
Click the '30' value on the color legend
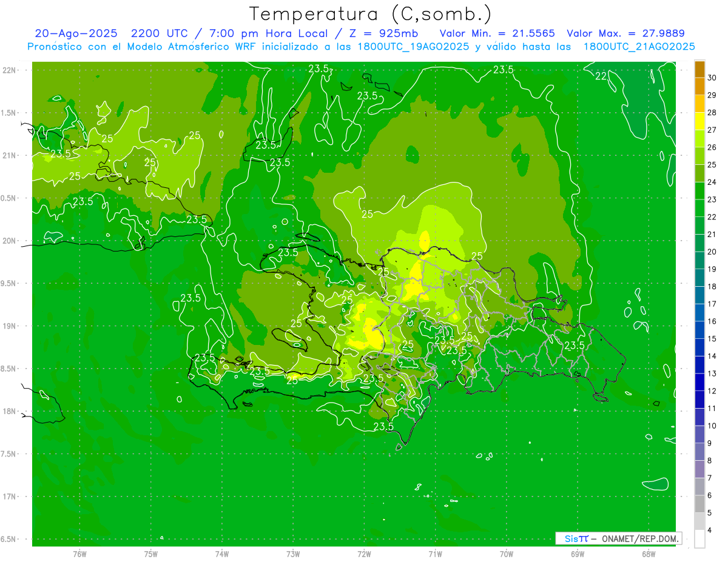712,78
